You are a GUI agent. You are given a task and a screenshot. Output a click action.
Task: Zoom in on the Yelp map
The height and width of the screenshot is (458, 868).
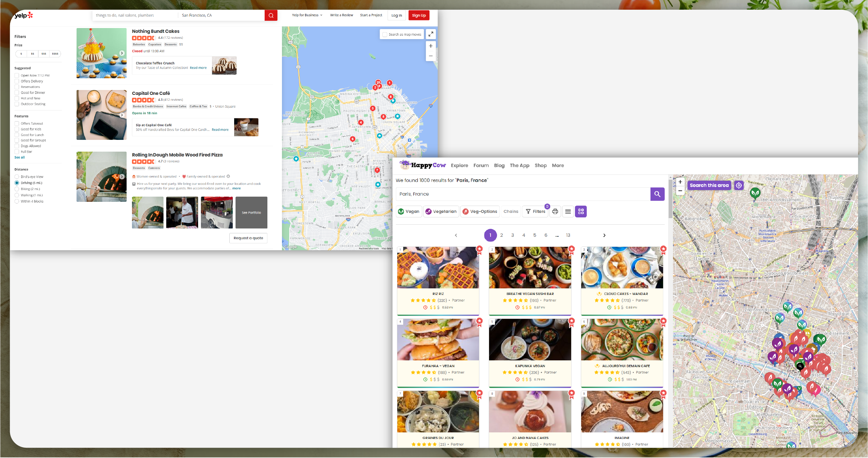tap(431, 46)
